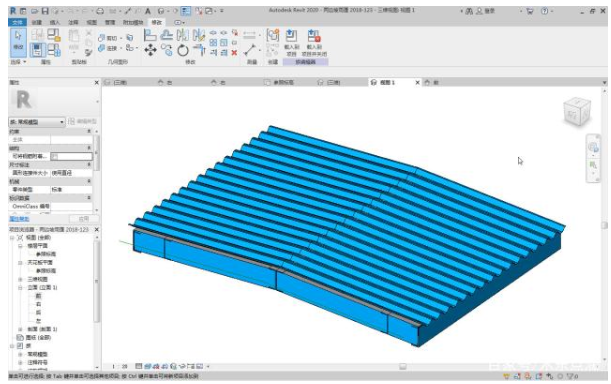This screenshot has height=384, width=611.
Task: Open the Insert ribbon tab
Action: pyautogui.click(x=55, y=22)
